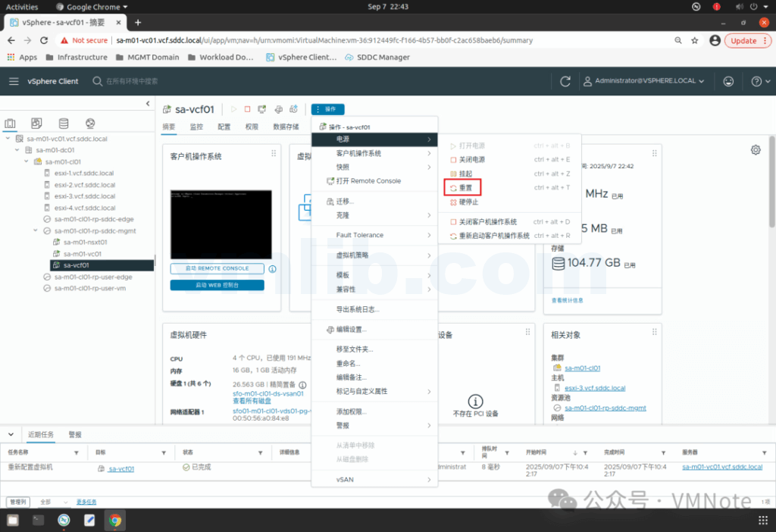
Task: Switch to the 监控 tab
Action: pyautogui.click(x=196, y=127)
